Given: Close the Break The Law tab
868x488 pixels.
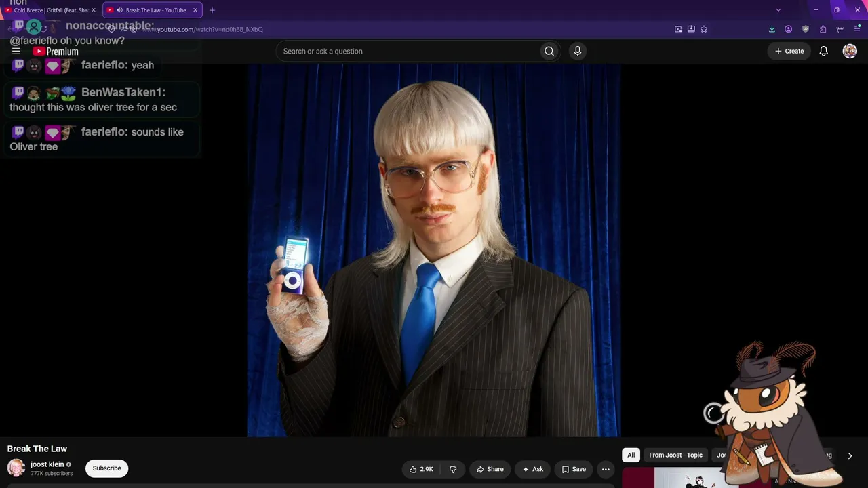Looking at the screenshot, I should [x=195, y=10].
